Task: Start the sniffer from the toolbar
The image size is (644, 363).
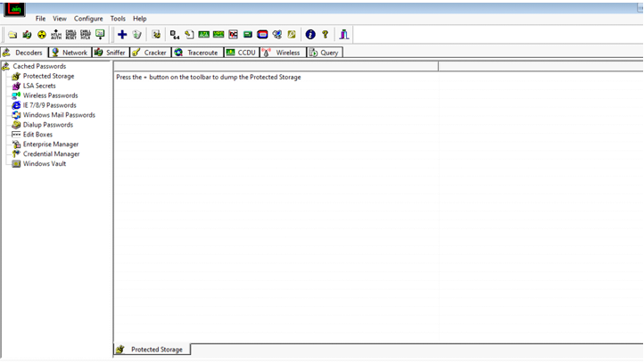Action: click(x=27, y=35)
